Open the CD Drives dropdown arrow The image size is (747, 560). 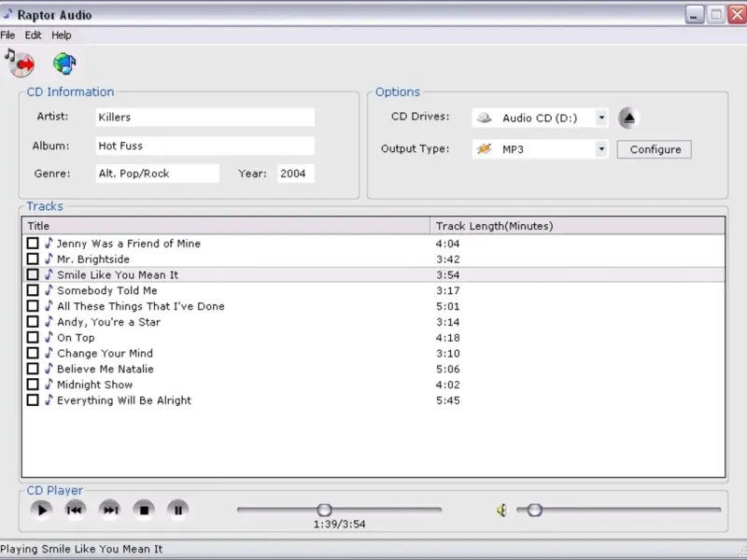coord(601,118)
